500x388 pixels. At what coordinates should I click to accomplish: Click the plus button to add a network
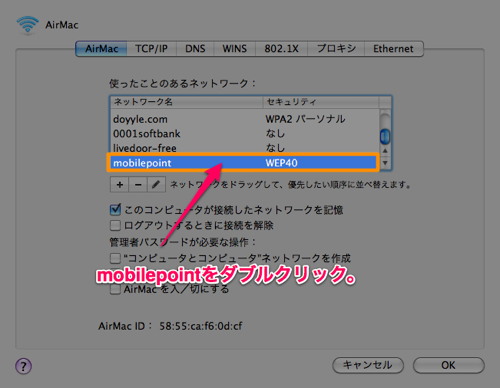tap(120, 184)
